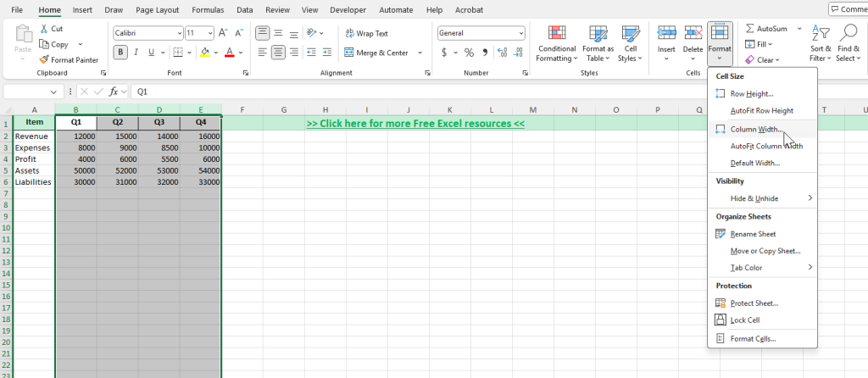
Task: Click the Copy icon in Clipboard
Action: (44, 44)
